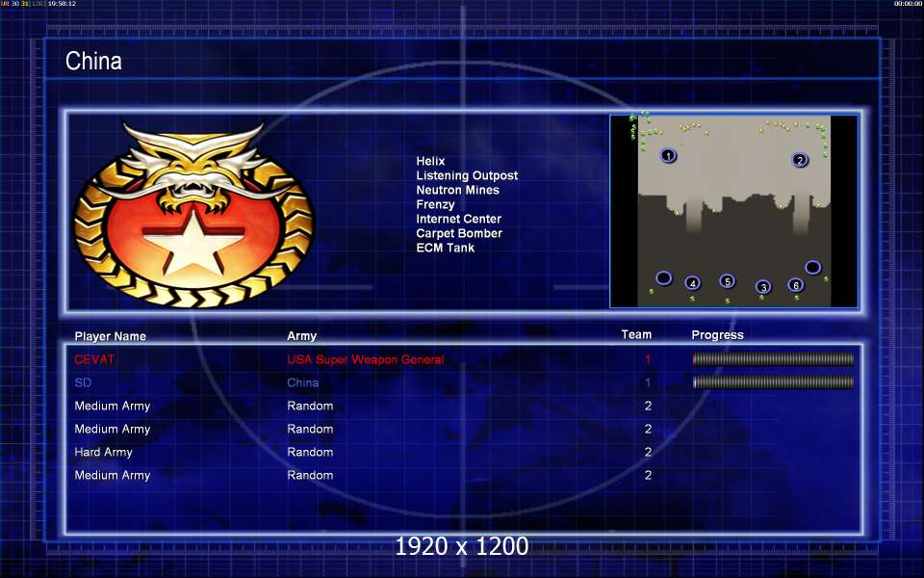Viewport: 924px width, 578px height.
Task: Click SD's loading progress bar
Action: click(x=773, y=382)
